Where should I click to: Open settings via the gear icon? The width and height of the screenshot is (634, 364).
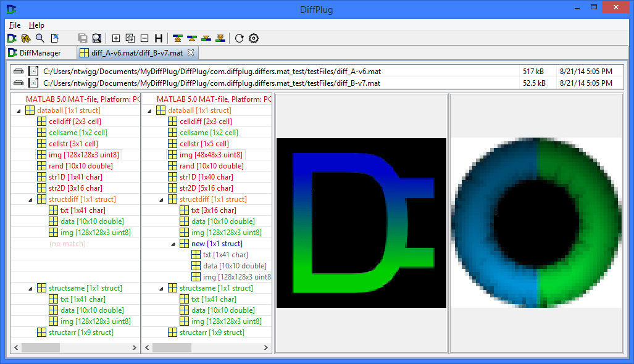253,38
